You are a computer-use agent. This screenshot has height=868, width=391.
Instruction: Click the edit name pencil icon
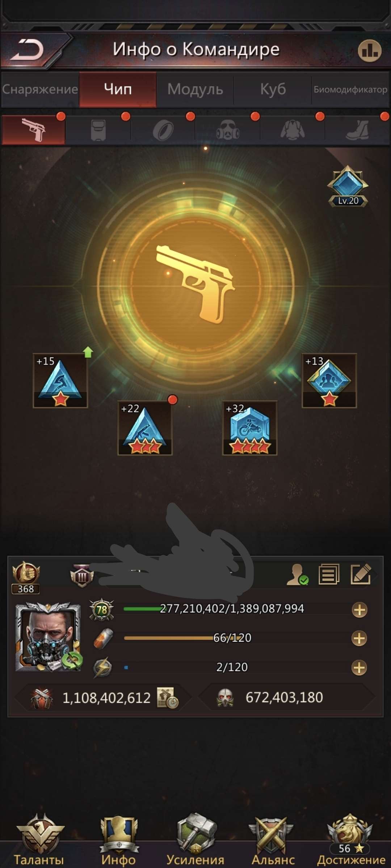click(361, 574)
